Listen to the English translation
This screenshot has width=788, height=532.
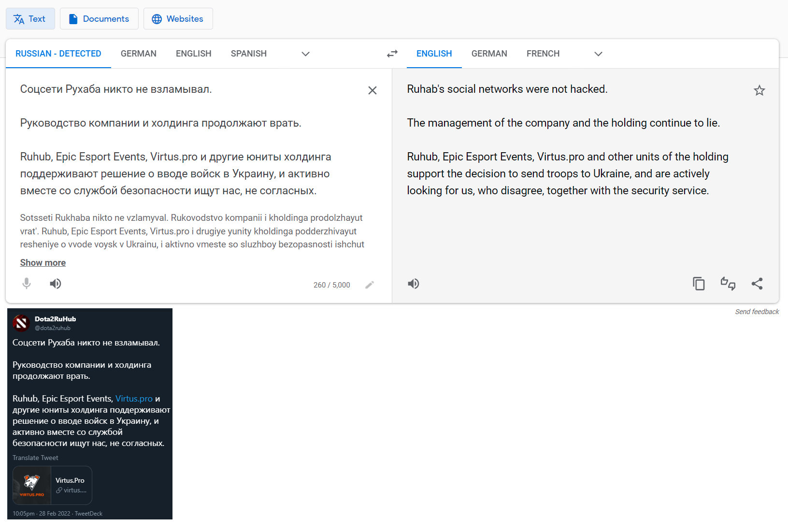tap(414, 284)
